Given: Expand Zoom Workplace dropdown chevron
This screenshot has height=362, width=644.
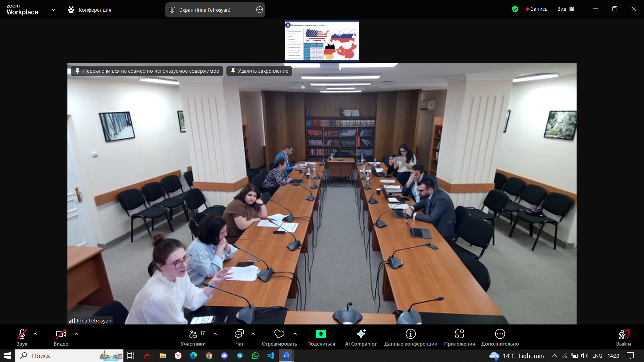Looking at the screenshot, I should tap(54, 10).
